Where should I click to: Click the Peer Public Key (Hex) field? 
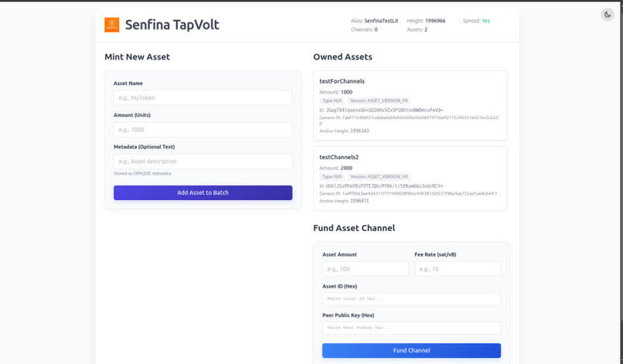[x=411, y=328]
